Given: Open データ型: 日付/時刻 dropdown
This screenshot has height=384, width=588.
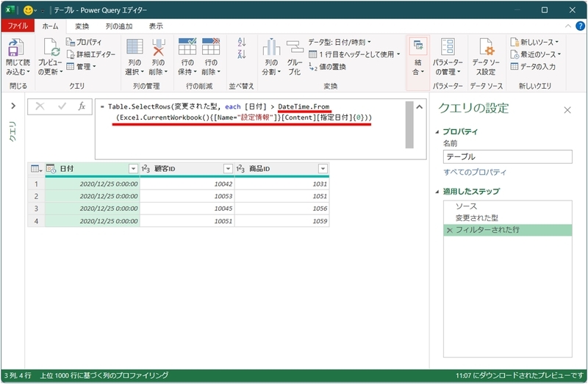Looking at the screenshot, I should click(340, 42).
